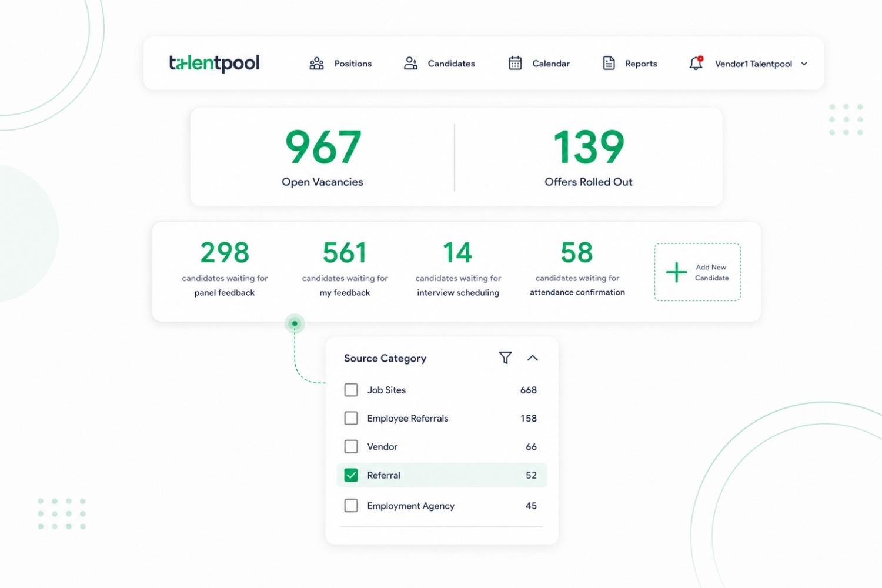Check the Employee Referrals checkbox
This screenshot has height=588, width=882.
tap(351, 418)
